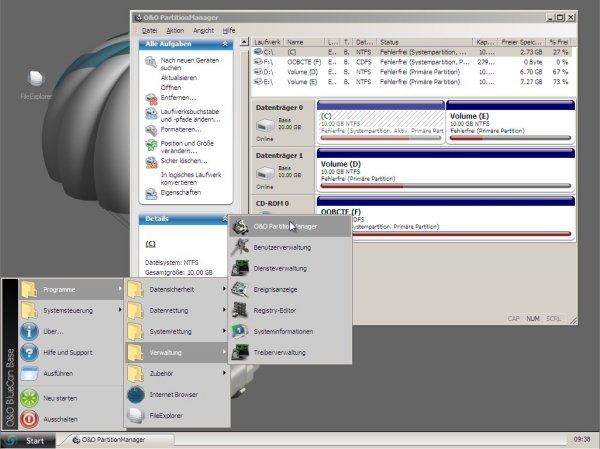
Task: Click the Entfernen task icon
Action: tap(151, 99)
